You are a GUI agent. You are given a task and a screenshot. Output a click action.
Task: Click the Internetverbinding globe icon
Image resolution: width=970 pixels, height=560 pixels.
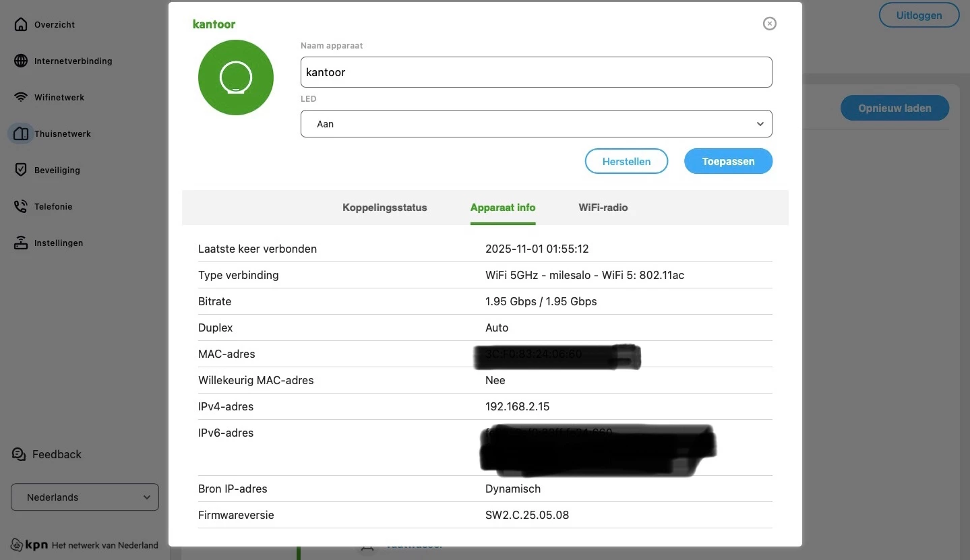(x=21, y=61)
